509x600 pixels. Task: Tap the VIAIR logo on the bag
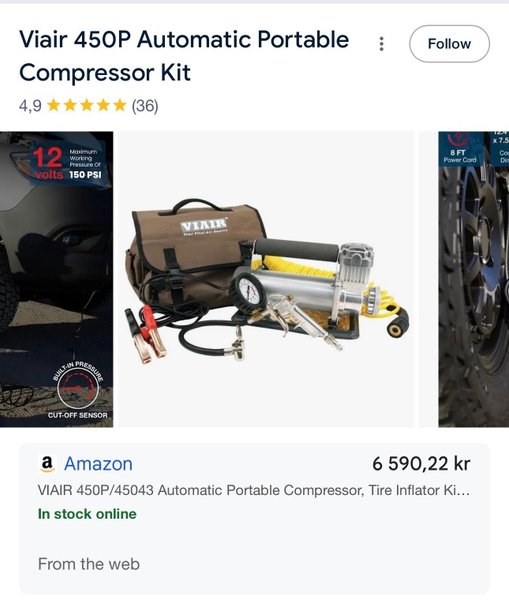[x=204, y=226]
